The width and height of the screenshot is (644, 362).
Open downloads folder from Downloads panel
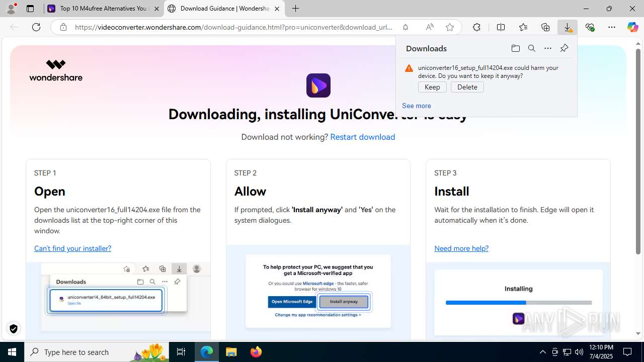515,48
